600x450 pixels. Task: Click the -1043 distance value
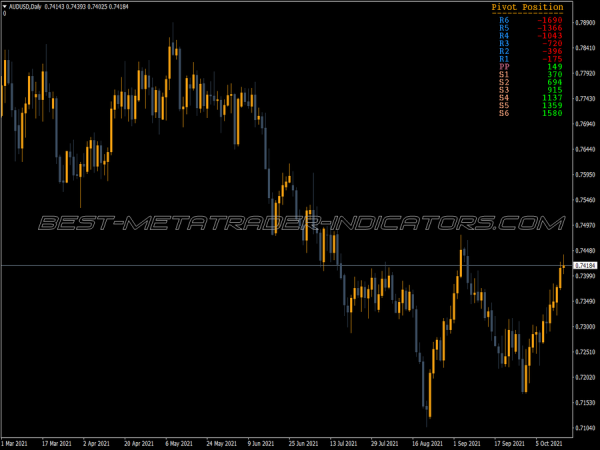coord(550,36)
